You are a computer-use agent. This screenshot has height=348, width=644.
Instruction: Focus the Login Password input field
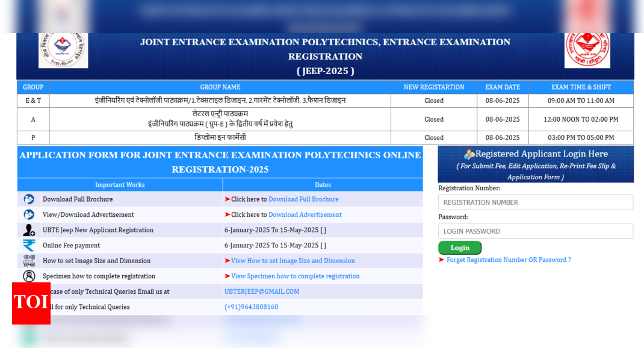point(535,231)
